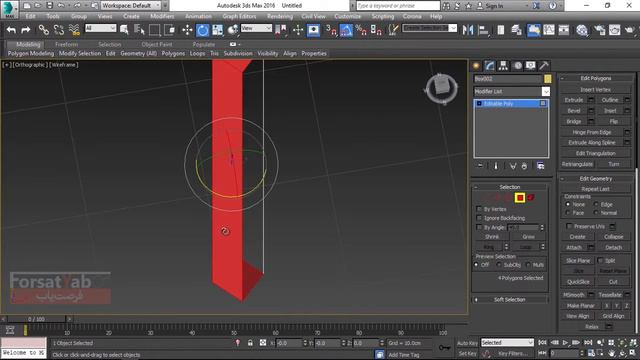Select the Normal constraint radio button
The width and height of the screenshot is (640, 360).
tap(596, 213)
